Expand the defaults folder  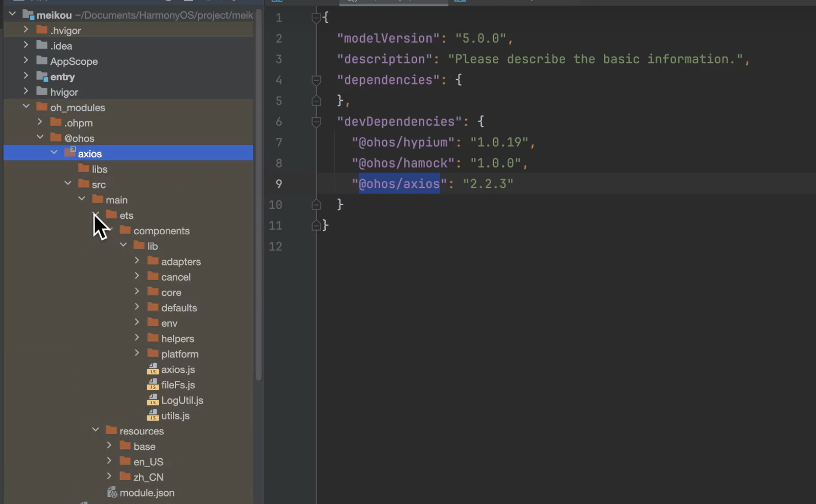137,307
